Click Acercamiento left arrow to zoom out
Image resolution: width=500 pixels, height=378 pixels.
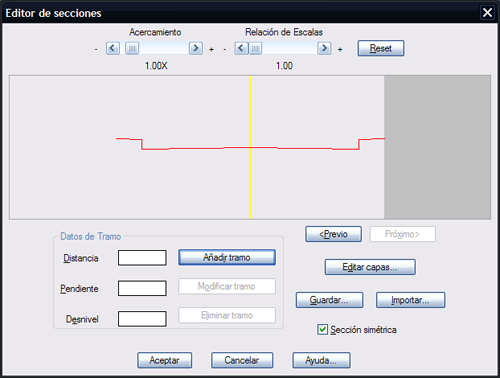pos(113,49)
